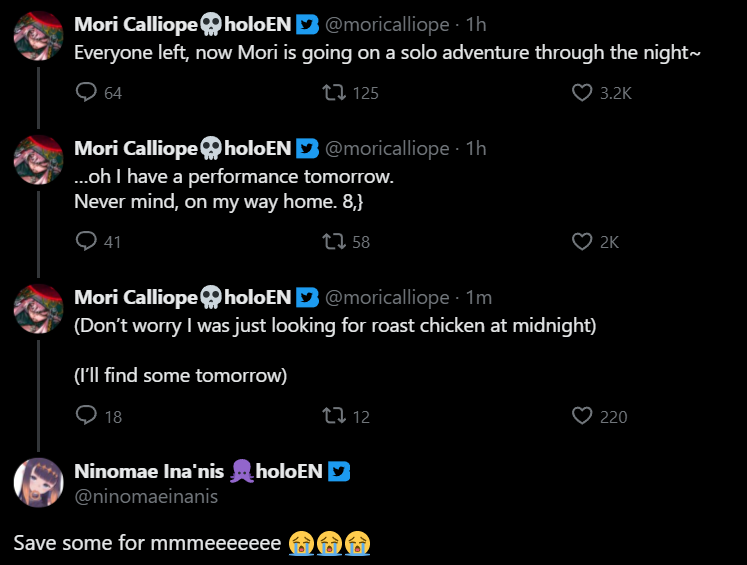The width and height of the screenshot is (747, 565).
Task: Open Mori Calliope's avatar on first tweet
Action: [x=39, y=36]
